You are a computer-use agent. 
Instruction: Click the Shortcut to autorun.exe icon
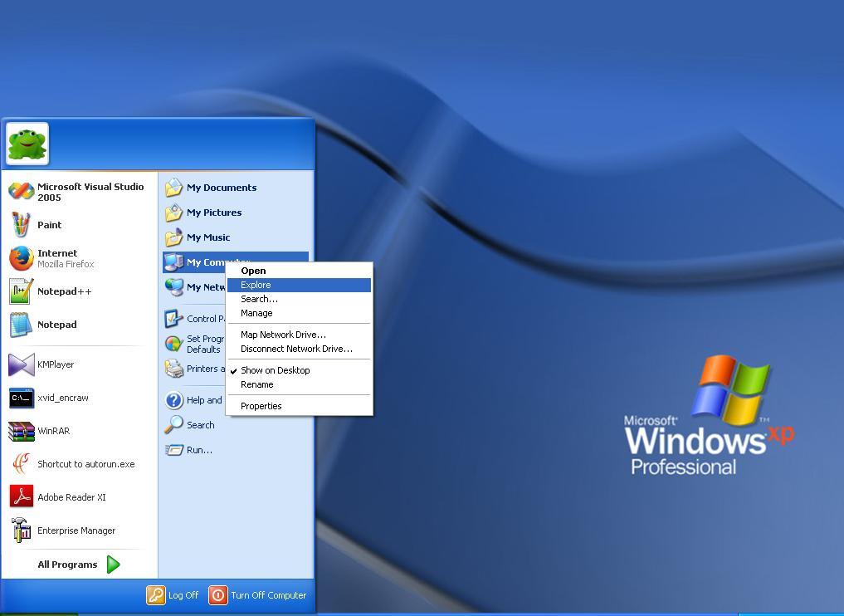pyautogui.click(x=22, y=464)
